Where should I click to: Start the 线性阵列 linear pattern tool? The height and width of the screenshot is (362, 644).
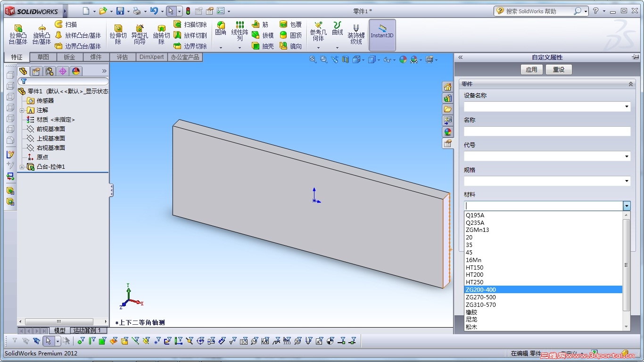(x=239, y=31)
